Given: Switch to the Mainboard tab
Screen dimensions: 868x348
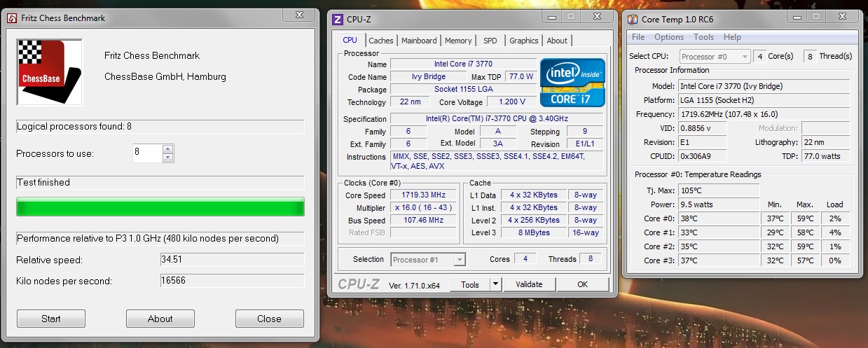Looking at the screenshot, I should click(419, 41).
